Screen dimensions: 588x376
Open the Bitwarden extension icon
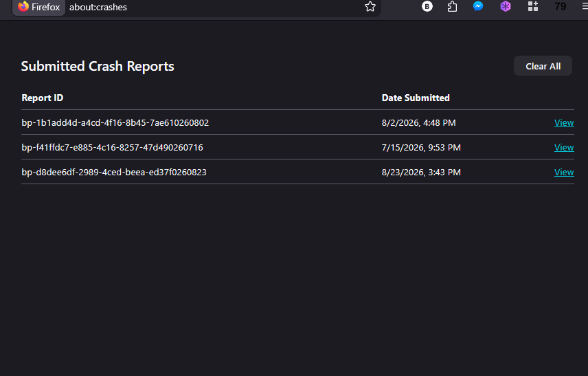pos(427,6)
